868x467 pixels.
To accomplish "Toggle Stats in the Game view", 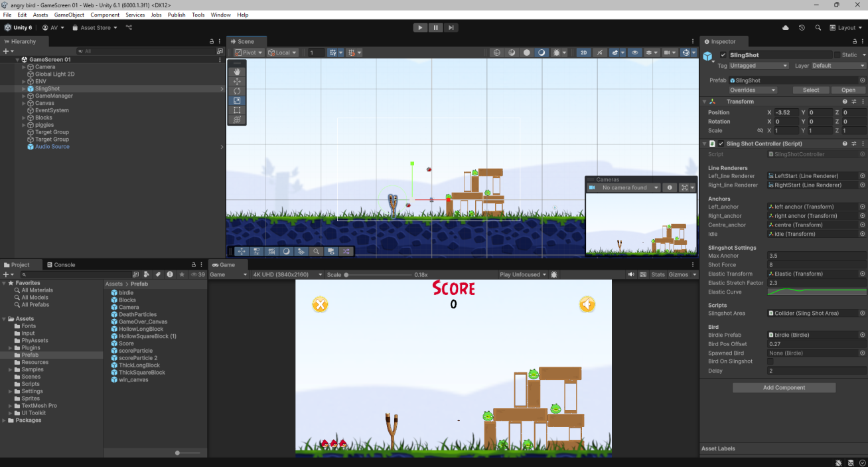I will point(658,274).
